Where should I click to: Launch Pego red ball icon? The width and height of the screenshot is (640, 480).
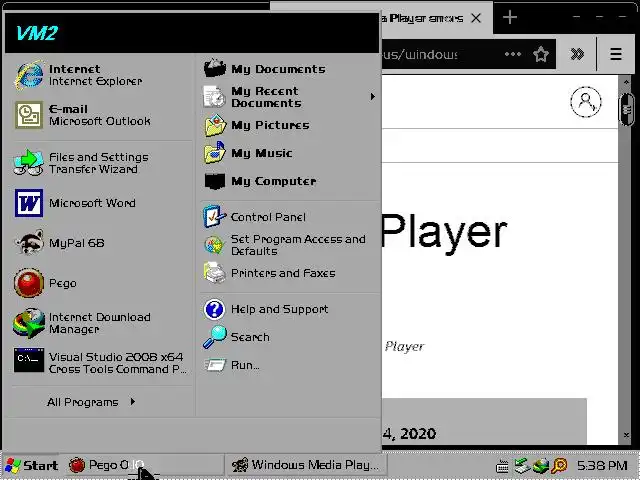29,282
